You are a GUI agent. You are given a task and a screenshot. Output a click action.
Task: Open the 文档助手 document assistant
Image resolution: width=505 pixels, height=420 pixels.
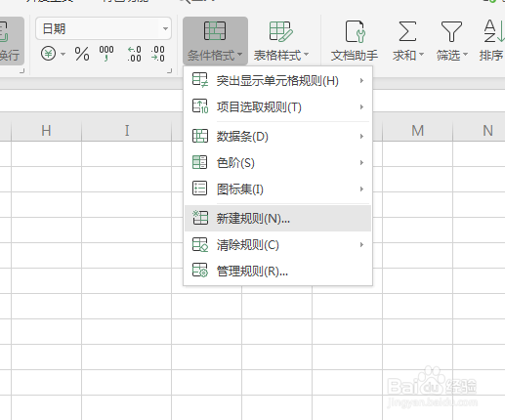355,41
